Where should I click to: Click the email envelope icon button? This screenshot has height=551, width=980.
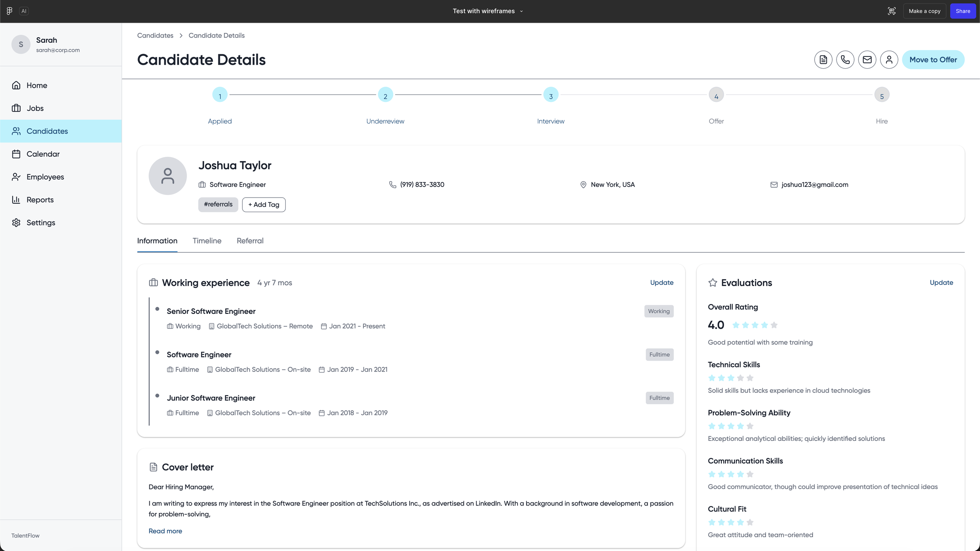pos(867,60)
